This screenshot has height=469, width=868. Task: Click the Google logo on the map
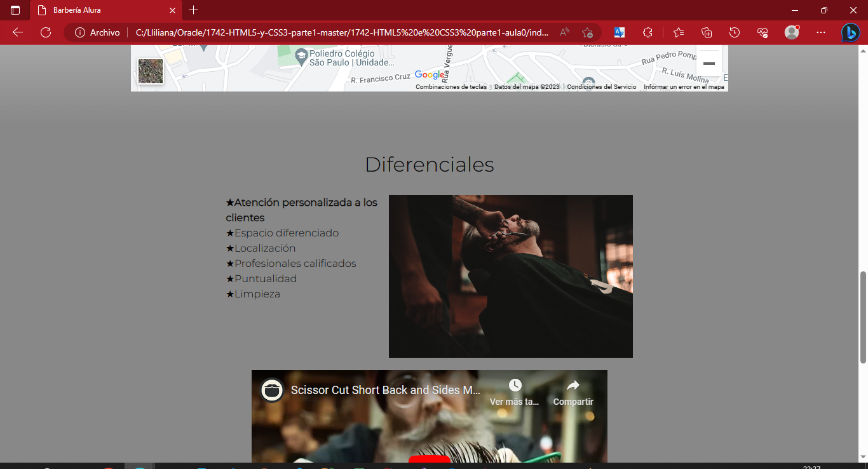pos(430,75)
